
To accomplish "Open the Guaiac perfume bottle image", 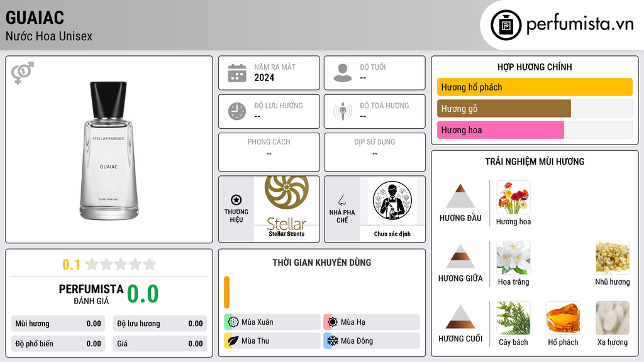I will click(x=109, y=151).
